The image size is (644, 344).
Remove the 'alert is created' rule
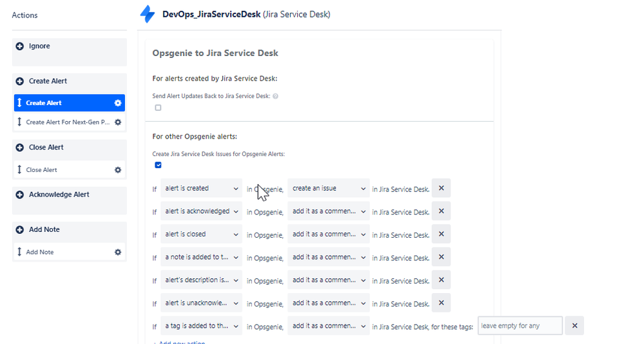pos(441,188)
